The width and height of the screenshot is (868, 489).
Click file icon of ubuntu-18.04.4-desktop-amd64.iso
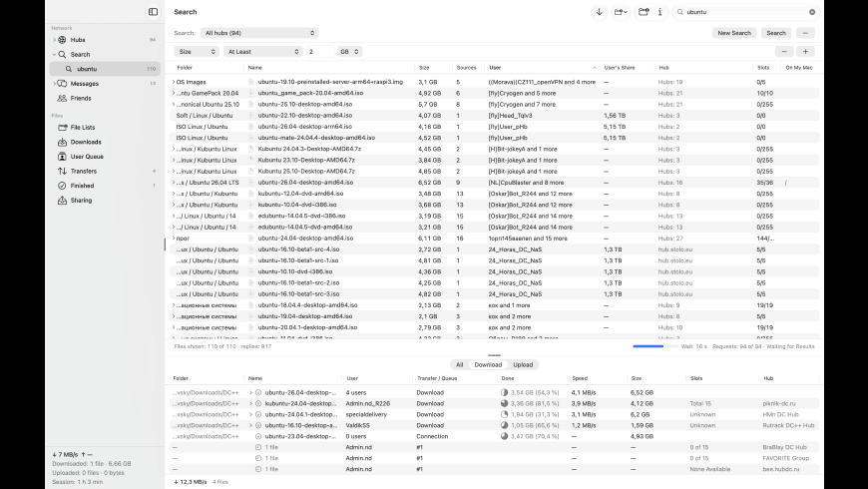coord(251,305)
